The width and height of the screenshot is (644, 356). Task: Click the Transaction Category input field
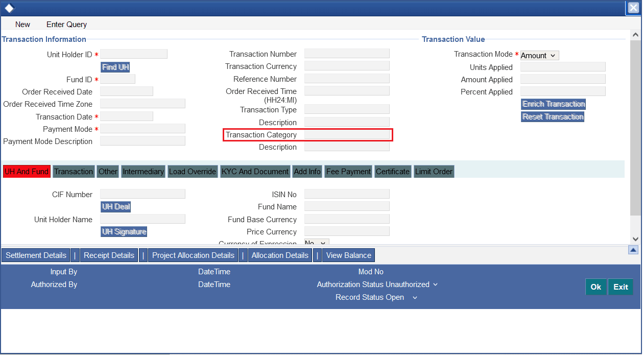click(347, 134)
